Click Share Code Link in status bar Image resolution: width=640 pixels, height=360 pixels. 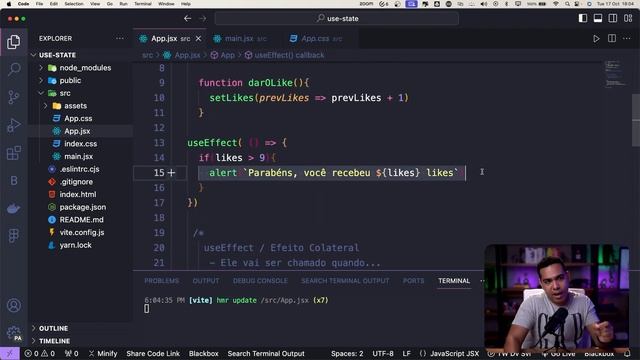coord(153,353)
